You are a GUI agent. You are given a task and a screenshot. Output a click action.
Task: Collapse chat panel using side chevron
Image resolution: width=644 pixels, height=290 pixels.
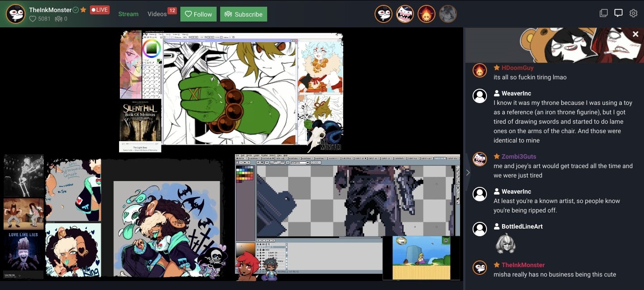coord(468,172)
